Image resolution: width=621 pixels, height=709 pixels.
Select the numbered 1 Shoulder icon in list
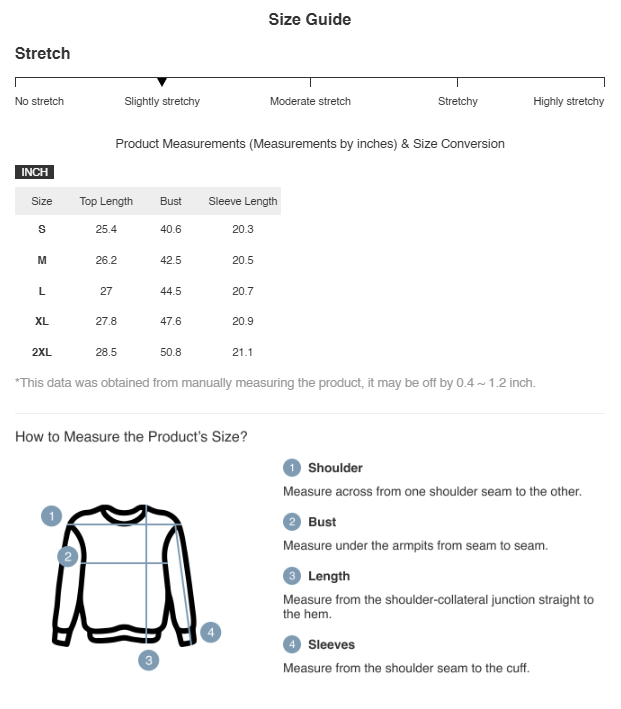point(292,468)
